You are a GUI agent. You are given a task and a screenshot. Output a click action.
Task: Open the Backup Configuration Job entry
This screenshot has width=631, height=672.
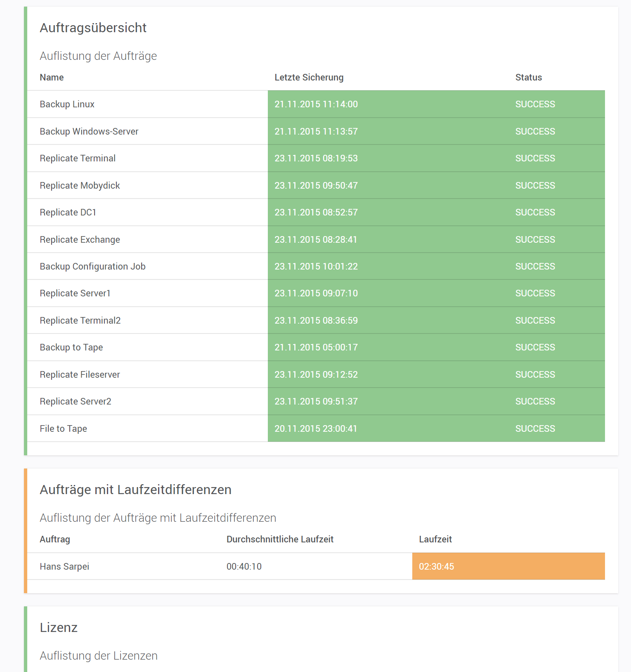coord(92,267)
